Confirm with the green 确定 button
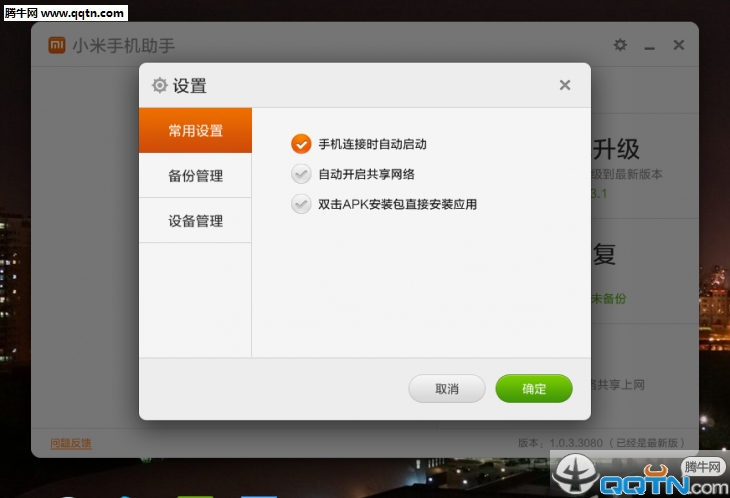This screenshot has height=498, width=730. pos(534,389)
